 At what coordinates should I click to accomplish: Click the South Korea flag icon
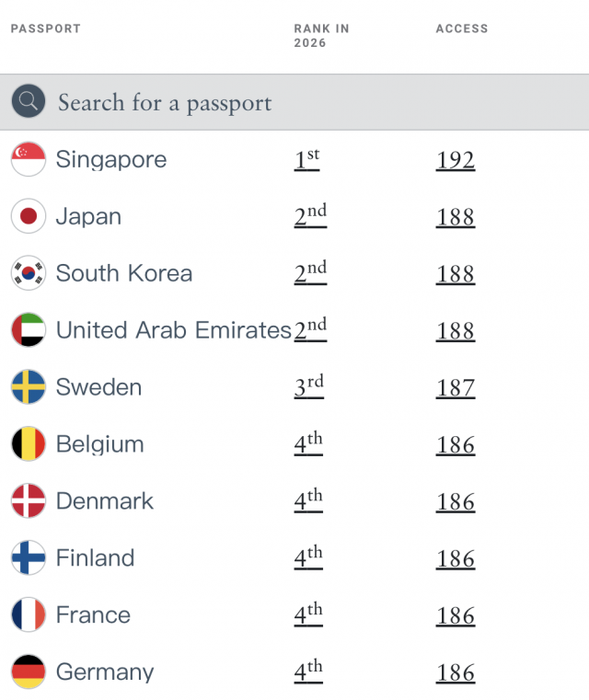[29, 273]
